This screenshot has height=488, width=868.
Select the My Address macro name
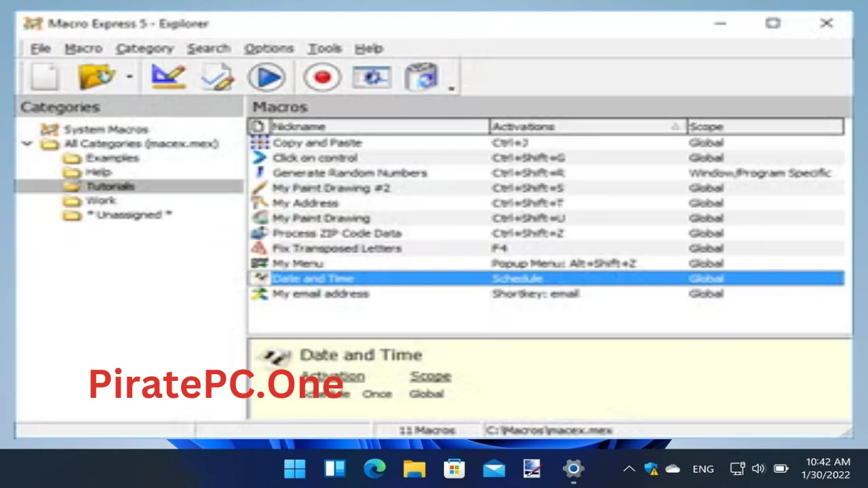tap(305, 203)
